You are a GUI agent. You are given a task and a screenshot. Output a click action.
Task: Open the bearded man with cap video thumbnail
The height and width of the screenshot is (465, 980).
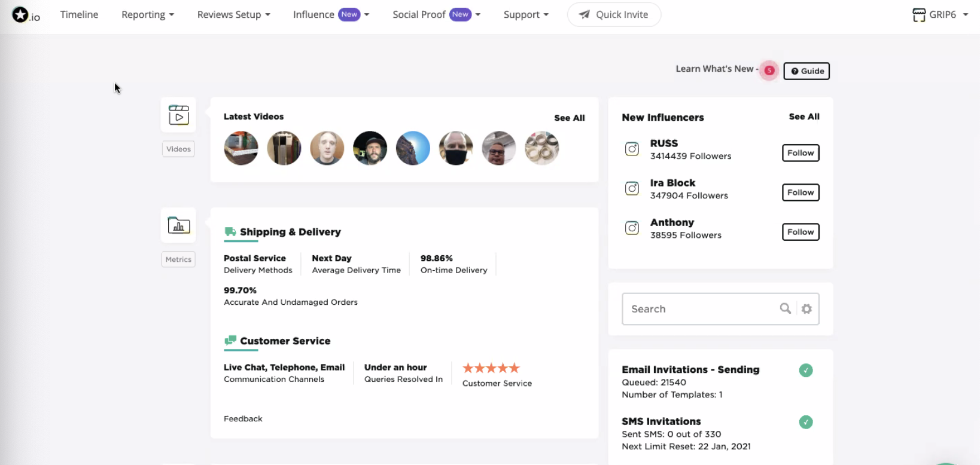tap(370, 148)
